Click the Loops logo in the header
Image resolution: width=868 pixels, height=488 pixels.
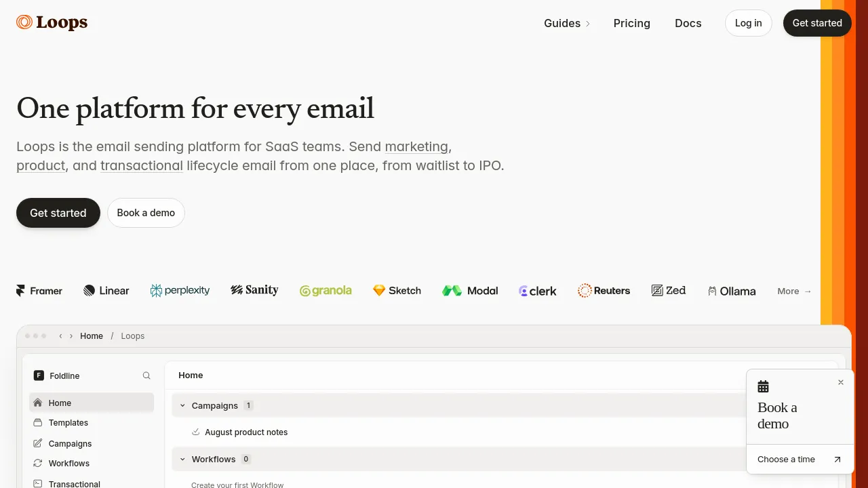pos(52,22)
